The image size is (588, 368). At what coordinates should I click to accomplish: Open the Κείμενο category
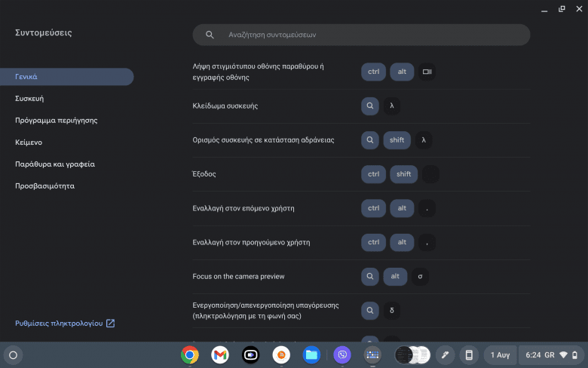(29, 143)
